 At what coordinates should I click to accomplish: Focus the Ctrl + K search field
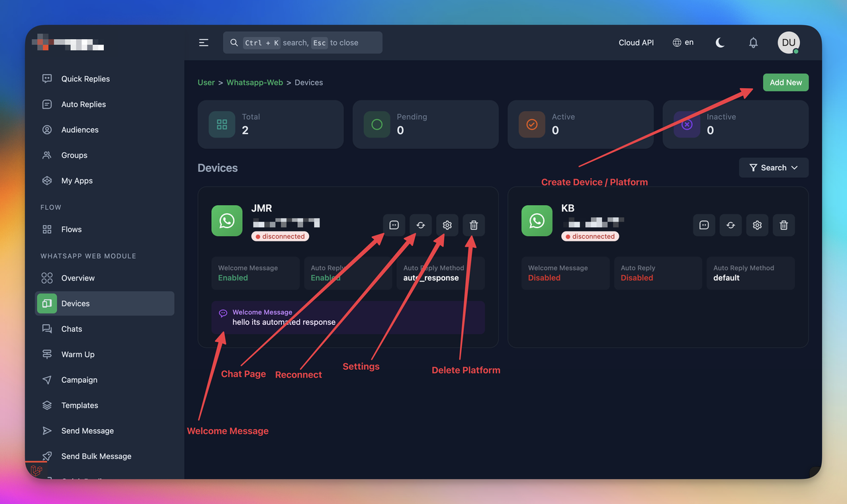point(302,42)
